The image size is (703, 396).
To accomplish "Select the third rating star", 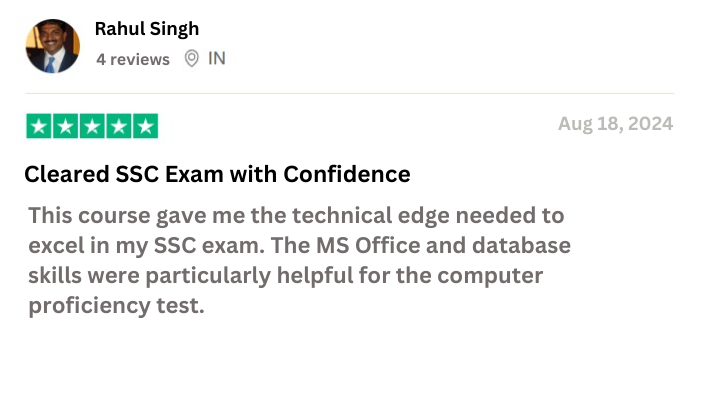I will [x=92, y=126].
